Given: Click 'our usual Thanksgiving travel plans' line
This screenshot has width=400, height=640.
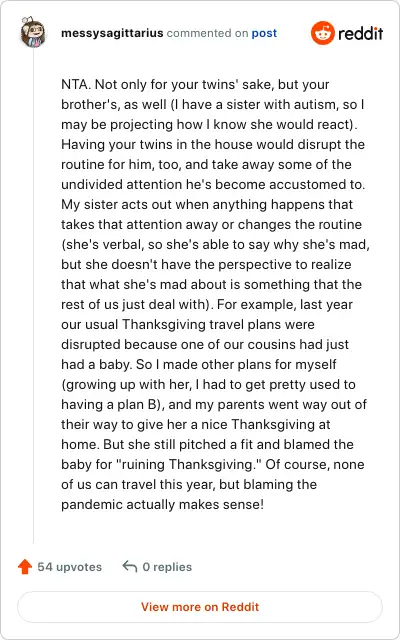Looking at the screenshot, I should [x=188, y=324].
